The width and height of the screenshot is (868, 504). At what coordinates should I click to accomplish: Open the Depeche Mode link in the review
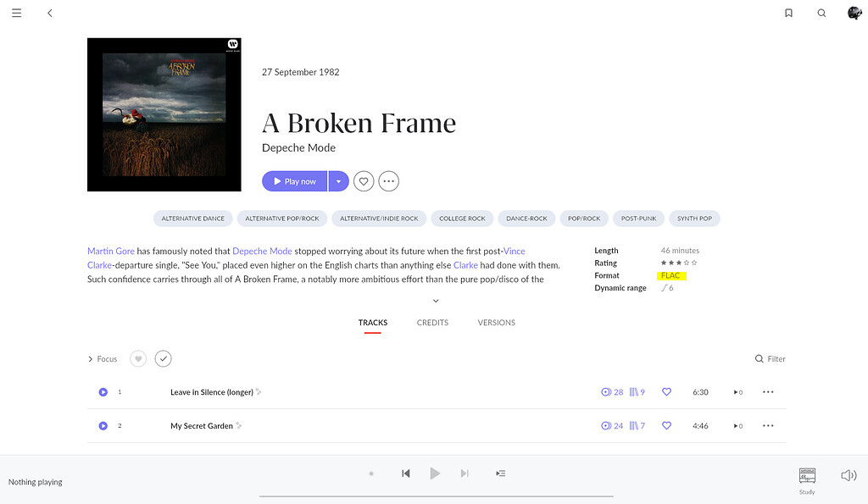[x=262, y=252]
